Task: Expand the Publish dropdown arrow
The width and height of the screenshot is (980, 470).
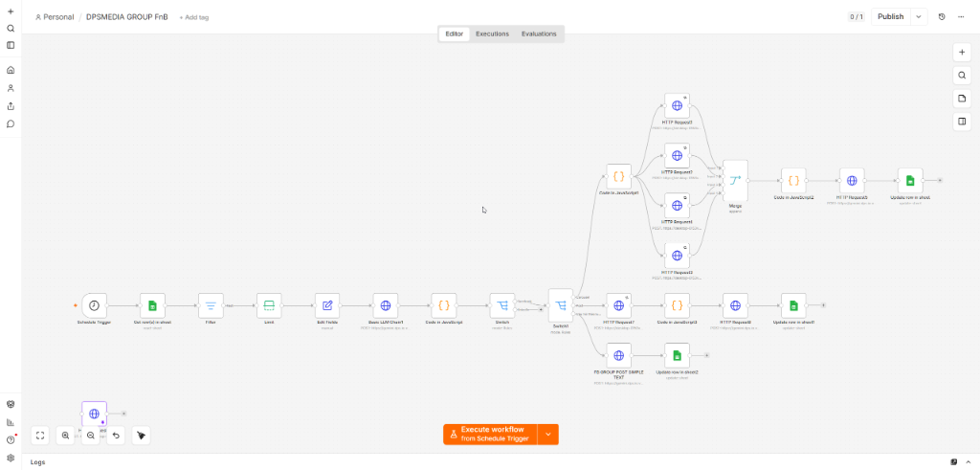Action: pyautogui.click(x=919, y=17)
